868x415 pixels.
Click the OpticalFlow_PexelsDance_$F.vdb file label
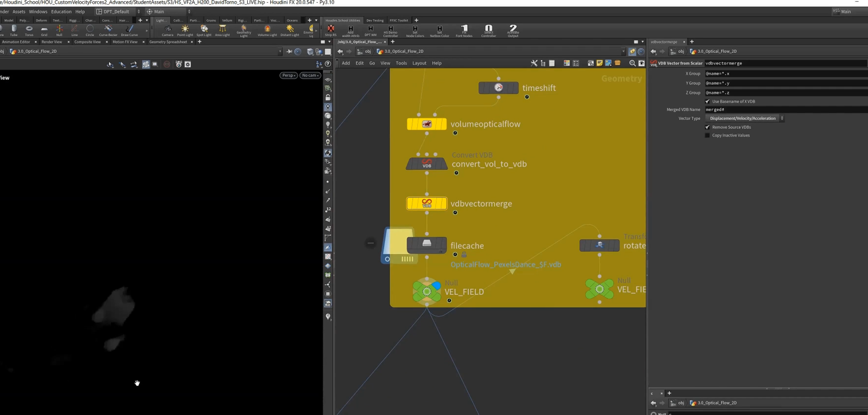tap(506, 264)
